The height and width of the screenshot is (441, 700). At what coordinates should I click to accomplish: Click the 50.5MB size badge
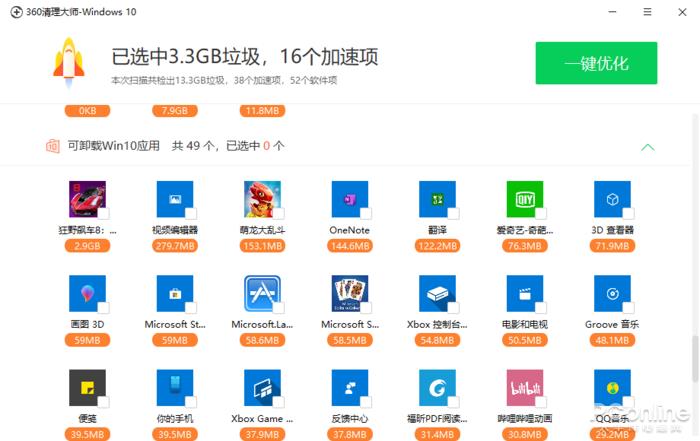tap(525, 341)
